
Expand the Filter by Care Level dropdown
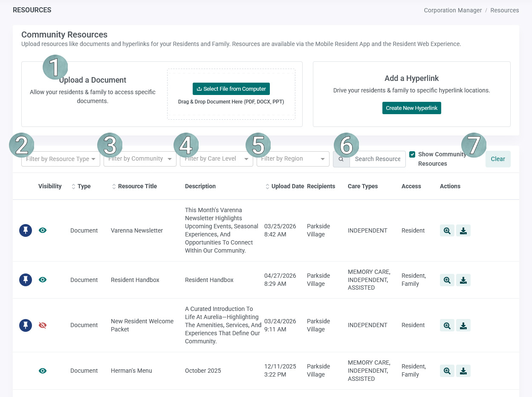pyautogui.click(x=217, y=158)
